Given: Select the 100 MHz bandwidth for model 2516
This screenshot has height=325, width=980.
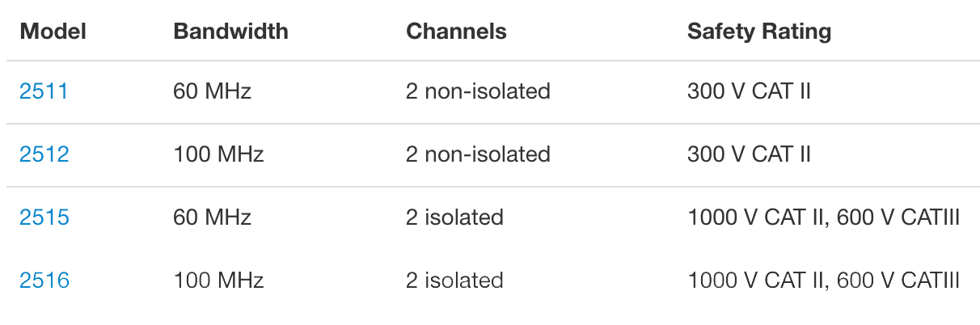Looking at the screenshot, I should [x=218, y=281].
